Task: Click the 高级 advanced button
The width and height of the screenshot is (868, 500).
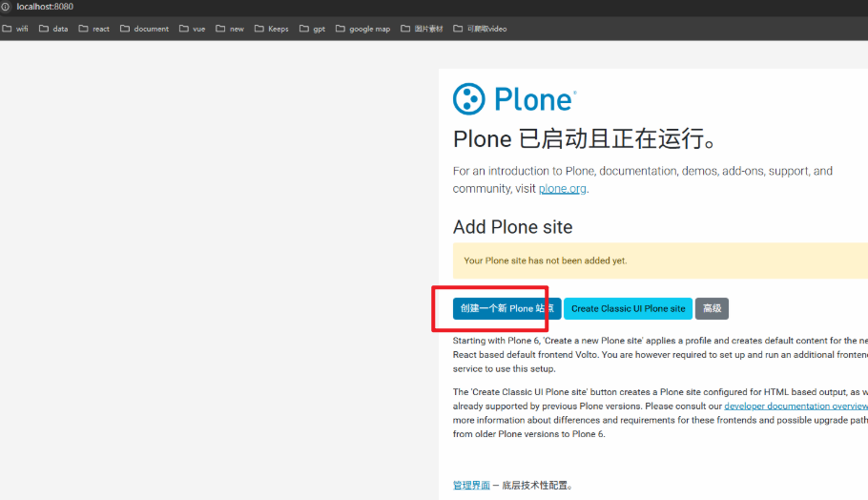Action: (x=712, y=308)
